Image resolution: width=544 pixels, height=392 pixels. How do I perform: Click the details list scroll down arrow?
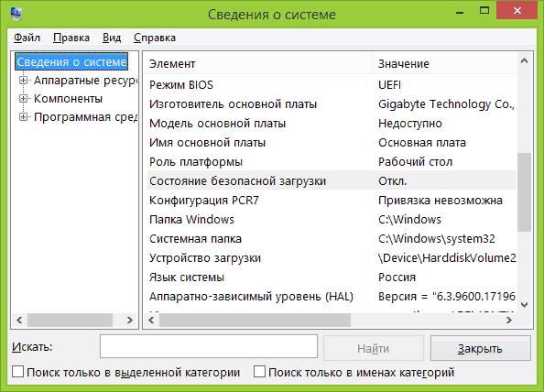(x=524, y=305)
